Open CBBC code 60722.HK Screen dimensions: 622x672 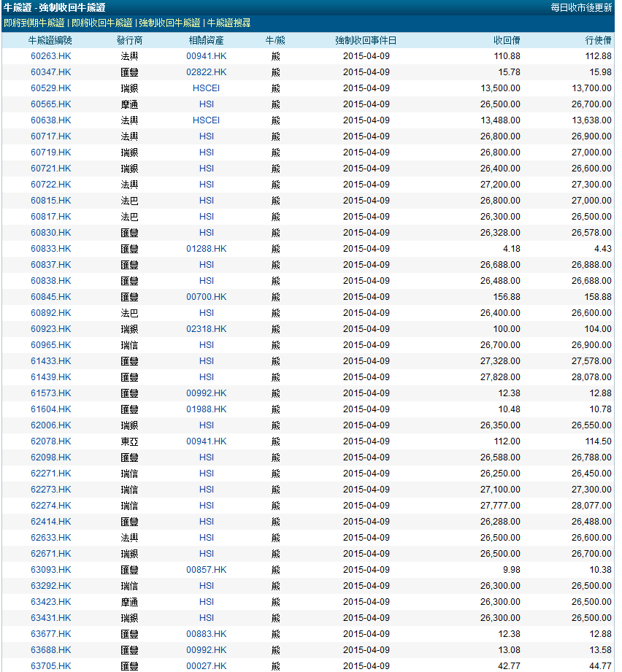pyautogui.click(x=51, y=185)
